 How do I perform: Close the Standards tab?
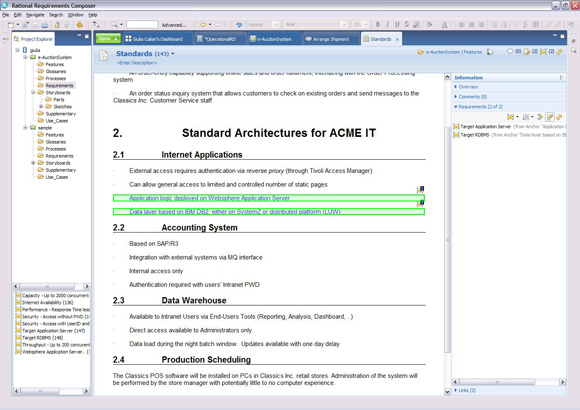click(x=397, y=39)
